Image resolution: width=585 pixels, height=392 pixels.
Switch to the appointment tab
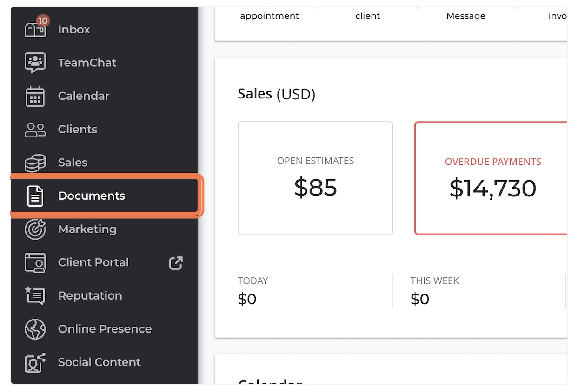(x=269, y=16)
